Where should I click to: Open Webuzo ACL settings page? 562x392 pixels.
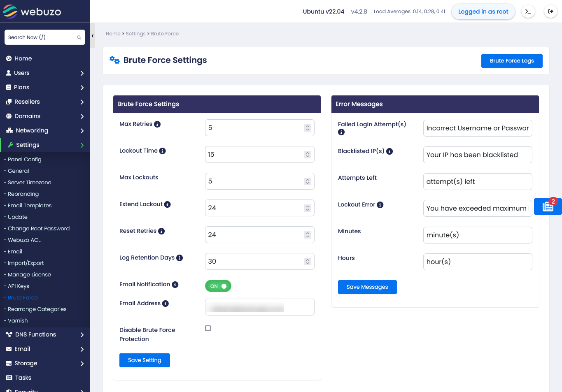point(24,240)
